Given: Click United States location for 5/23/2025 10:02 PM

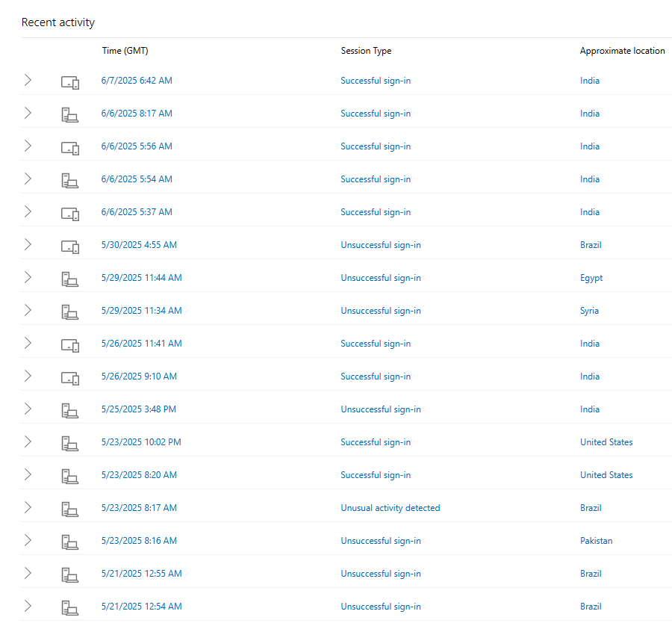Looking at the screenshot, I should click(606, 442).
